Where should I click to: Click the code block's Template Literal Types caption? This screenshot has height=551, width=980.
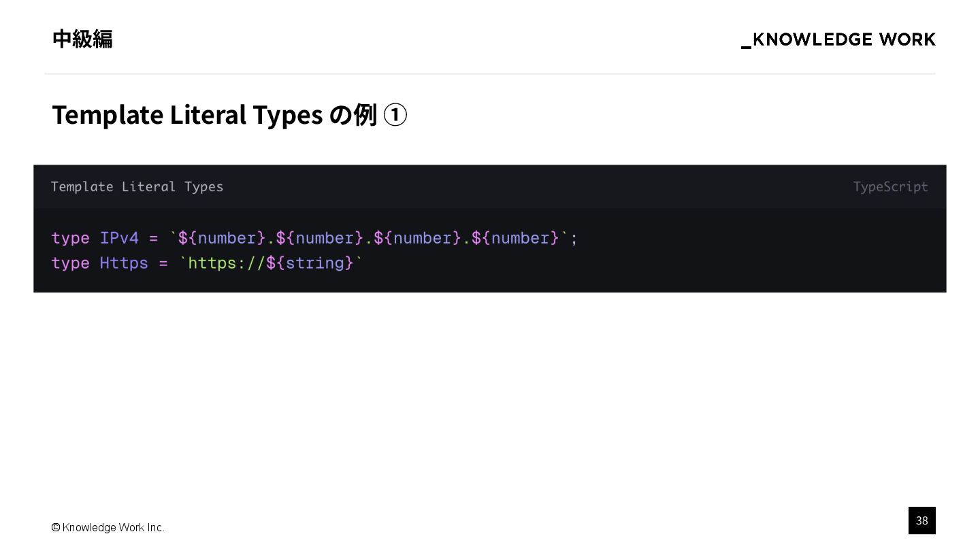coord(137,186)
